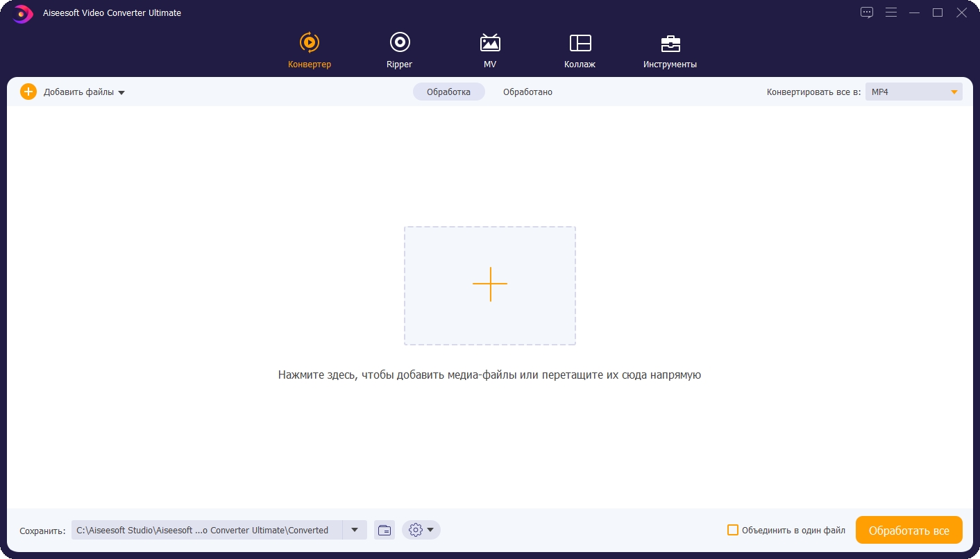The image size is (980, 559).
Task: Click the dashed drop zone with plus
Action: [x=490, y=285]
